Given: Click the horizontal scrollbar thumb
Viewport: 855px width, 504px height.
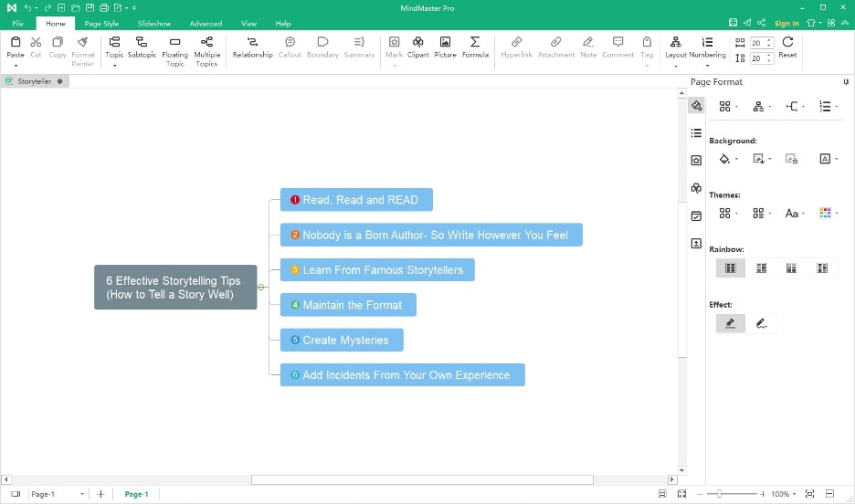Looking at the screenshot, I should (422, 480).
